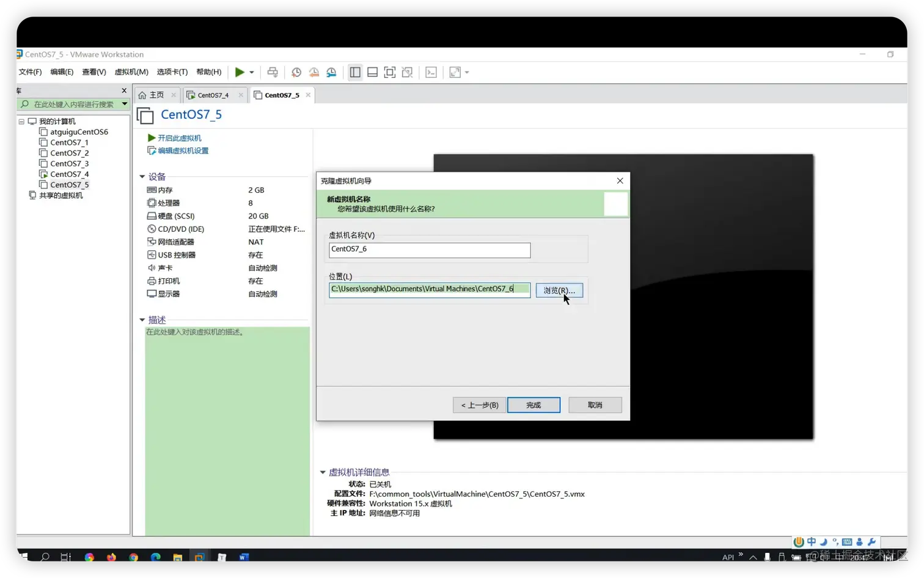Select CentOS7_1 in the library tree

tap(69, 143)
